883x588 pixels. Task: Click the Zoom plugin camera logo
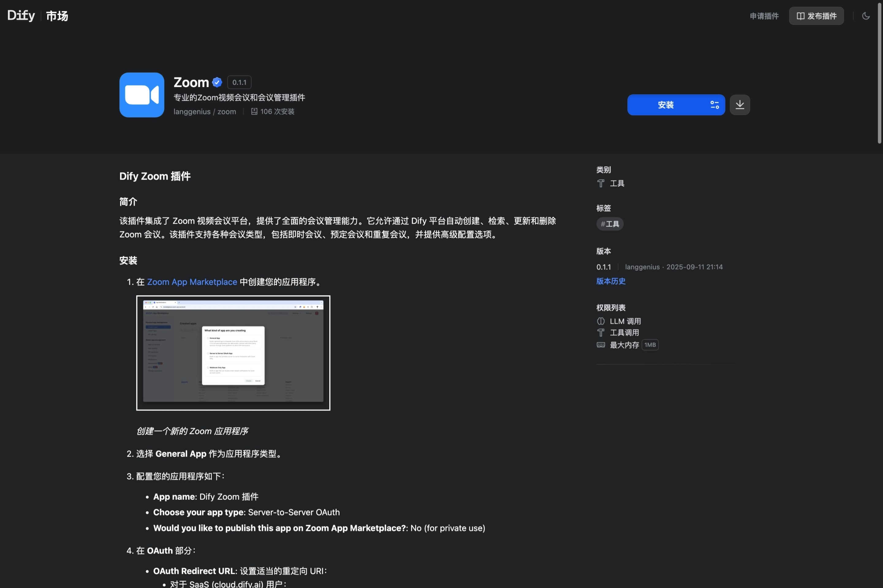point(142,95)
